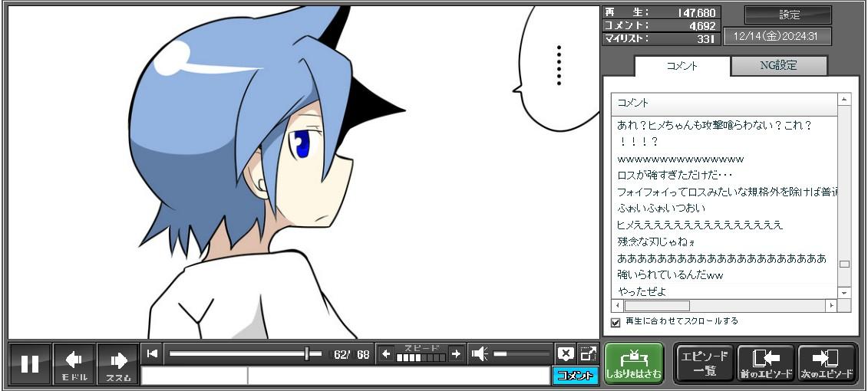Go to the previous episode (前のエピソード)
The image size is (868, 391).
coord(765,363)
